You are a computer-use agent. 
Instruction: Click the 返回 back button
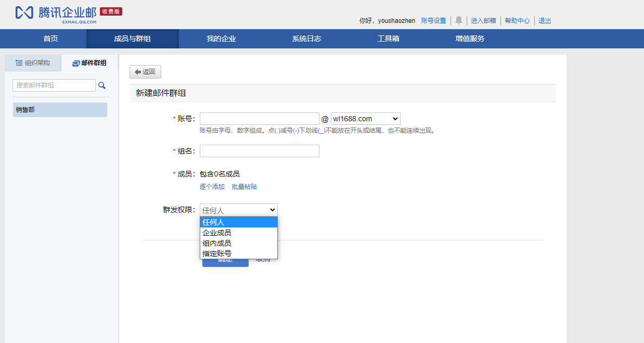(145, 72)
